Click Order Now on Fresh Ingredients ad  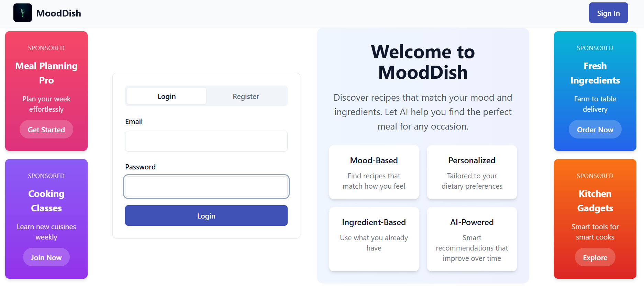click(x=595, y=130)
